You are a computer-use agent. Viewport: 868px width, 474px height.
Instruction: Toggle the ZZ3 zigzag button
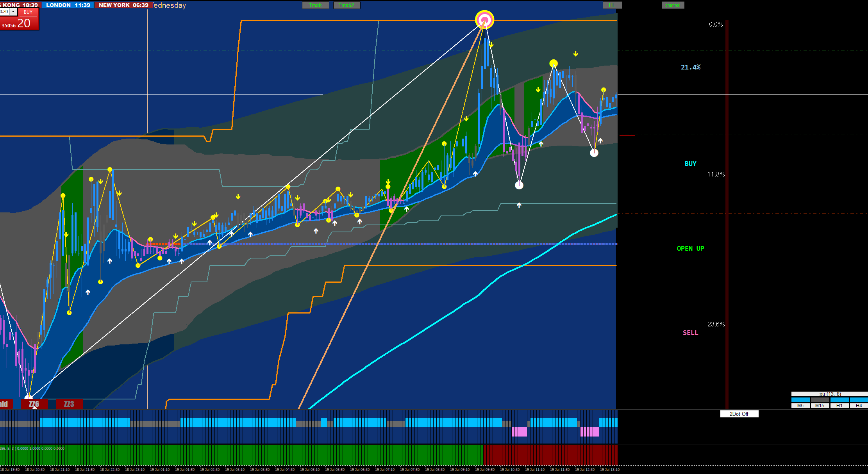[69, 404]
